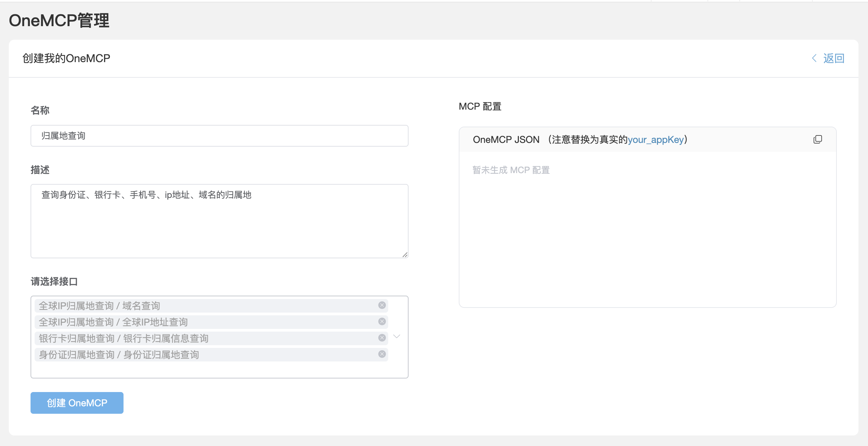Remove the 域名查询 interface tag
The width and height of the screenshot is (868, 446).
(x=382, y=305)
